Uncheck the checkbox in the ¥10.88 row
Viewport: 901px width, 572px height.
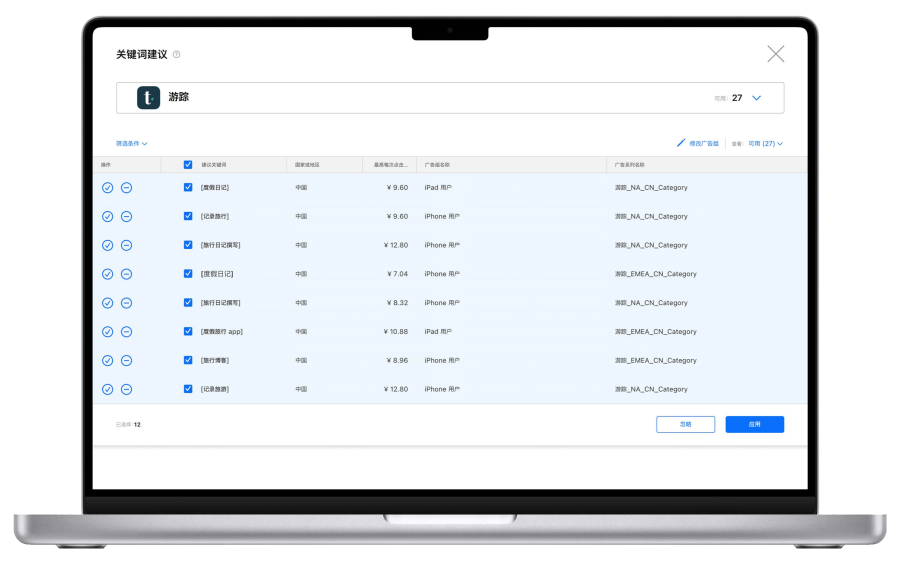188,331
